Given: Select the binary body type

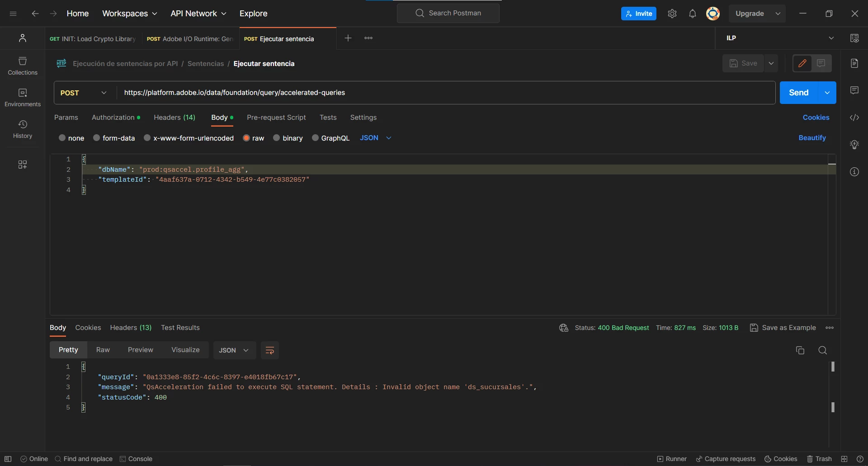Looking at the screenshot, I should pos(288,138).
